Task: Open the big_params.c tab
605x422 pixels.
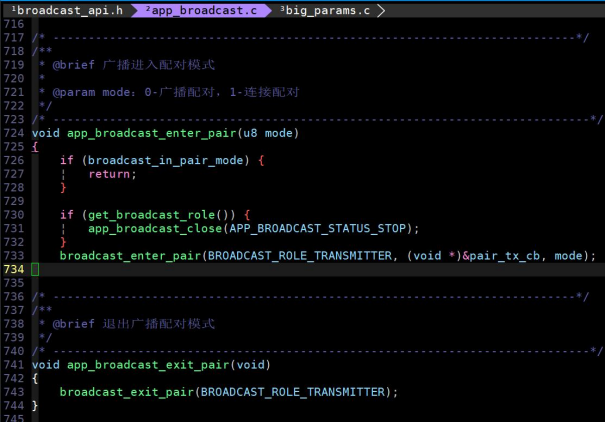Action: pyautogui.click(x=325, y=10)
